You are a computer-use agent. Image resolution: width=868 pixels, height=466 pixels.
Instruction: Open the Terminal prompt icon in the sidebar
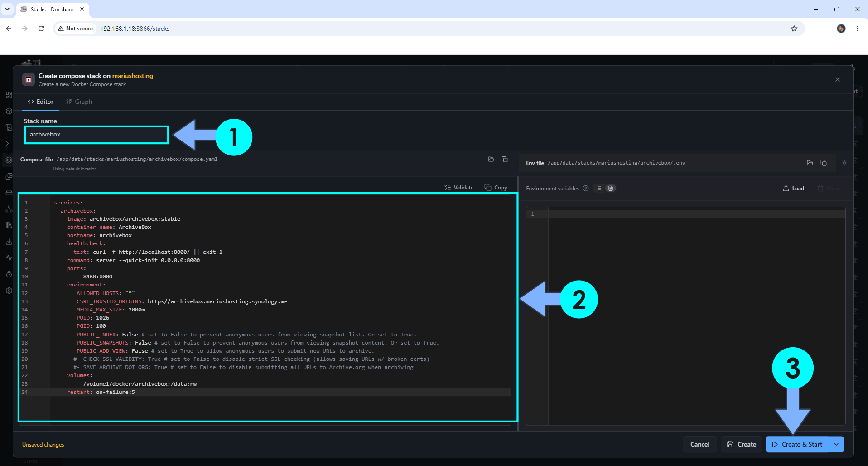[9, 144]
